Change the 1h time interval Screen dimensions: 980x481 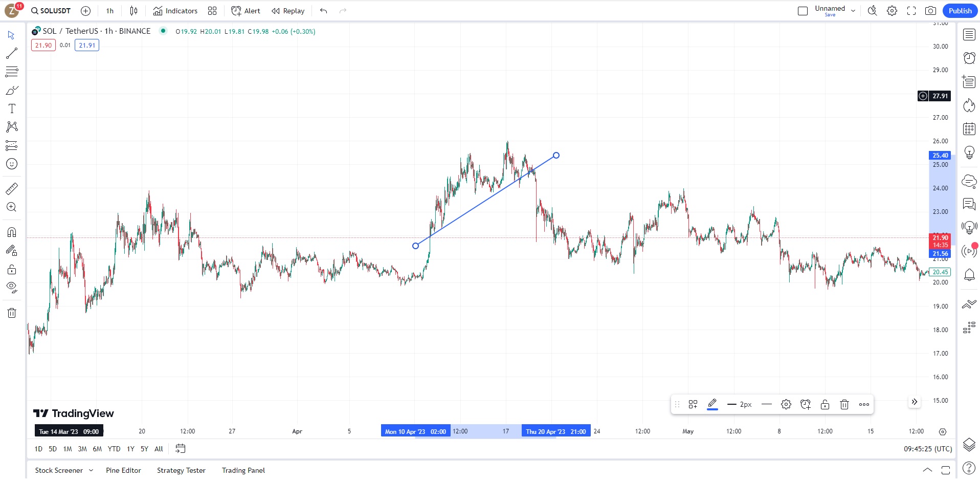point(110,11)
